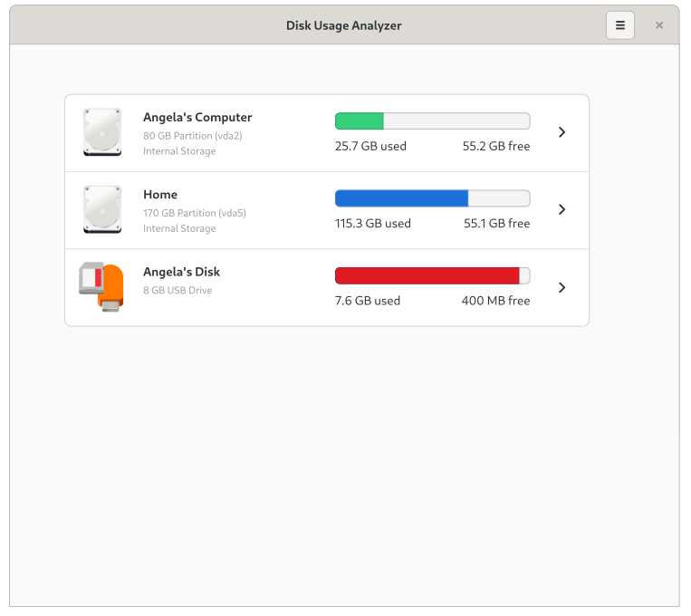This screenshot has height=616, width=691.
Task: Expand Angela's Computer with its chevron arrow
Action: click(561, 132)
